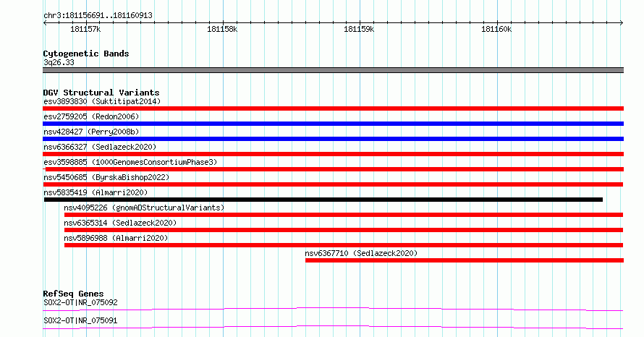Viewport: 644px width, 337px height.
Task: Open the nsv5896988 (Almarri2020) variant label
Action: point(116,238)
